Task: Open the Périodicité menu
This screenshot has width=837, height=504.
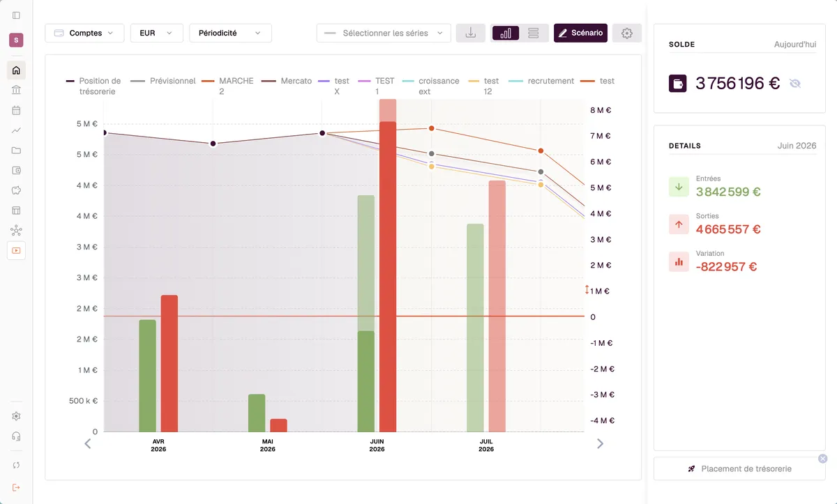Action: [x=230, y=33]
